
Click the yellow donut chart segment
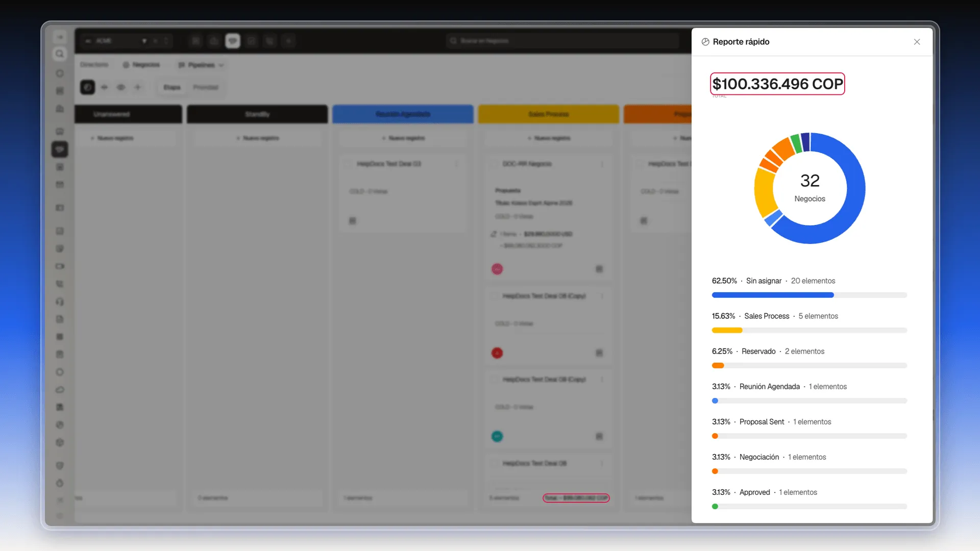[765, 193]
